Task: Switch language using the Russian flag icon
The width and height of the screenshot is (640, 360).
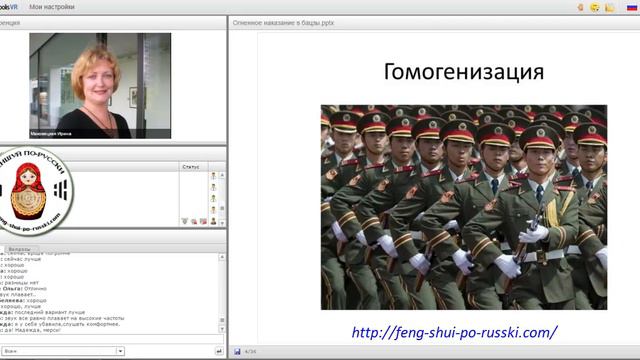Action: pos(632,7)
